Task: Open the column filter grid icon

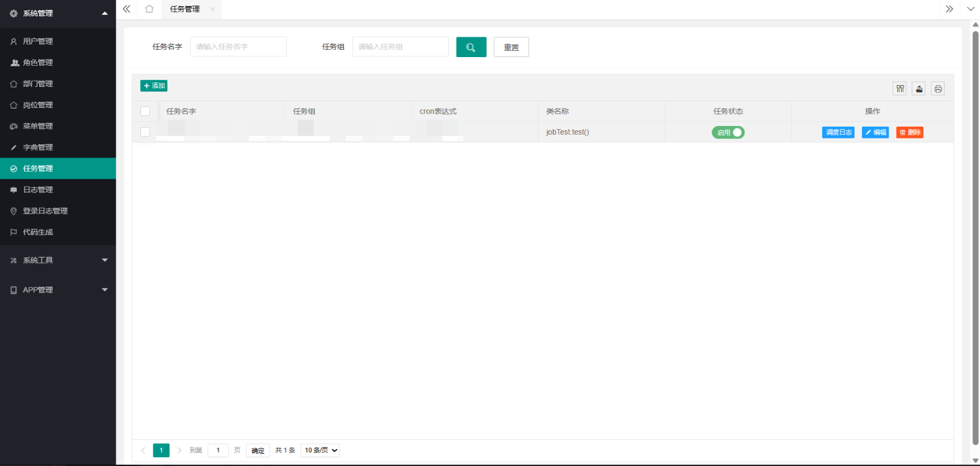Action: 900,89
